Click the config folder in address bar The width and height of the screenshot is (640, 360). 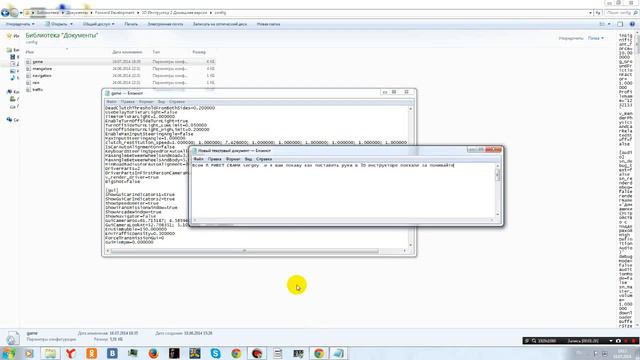(220, 13)
